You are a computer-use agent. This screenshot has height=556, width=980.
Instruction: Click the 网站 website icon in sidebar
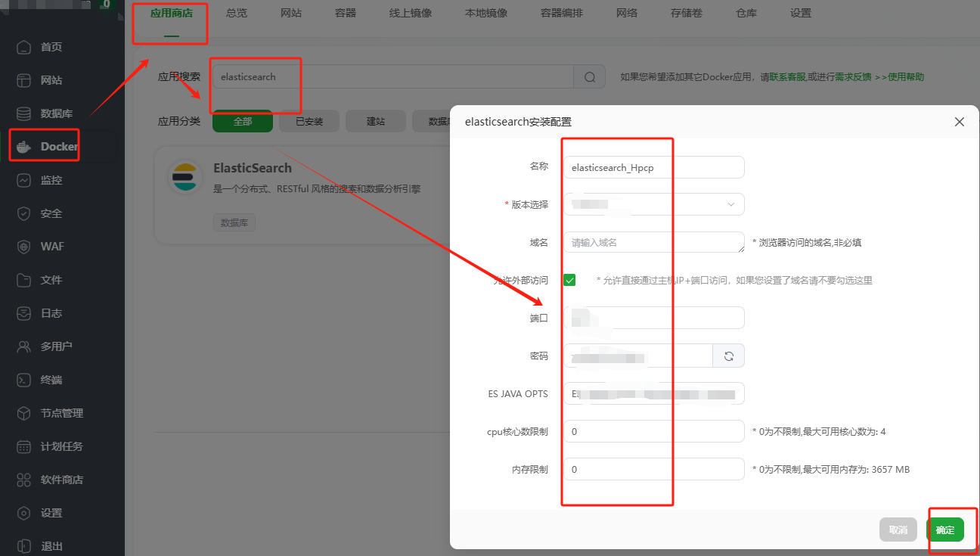[x=25, y=80]
